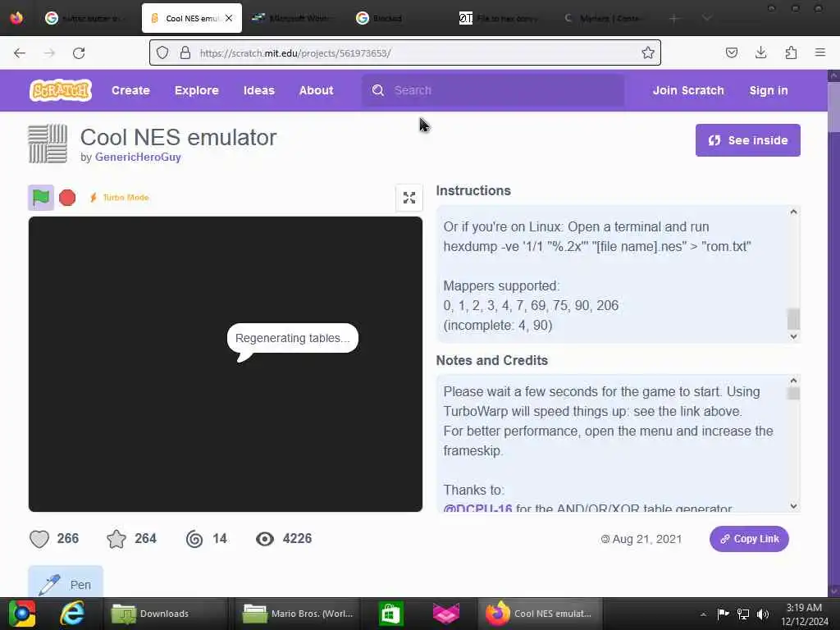Close the Cool NES emulator tab
Viewport: 840px width, 630px height.
pos(229,18)
